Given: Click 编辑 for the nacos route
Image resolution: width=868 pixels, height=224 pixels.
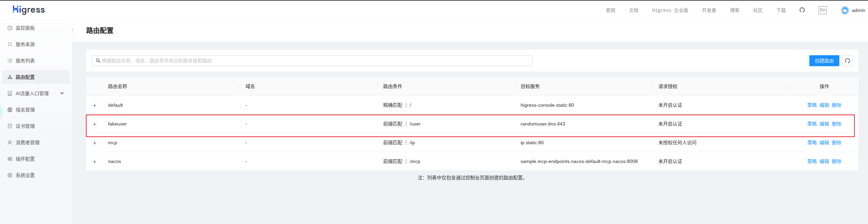Looking at the screenshot, I should pos(824,161).
